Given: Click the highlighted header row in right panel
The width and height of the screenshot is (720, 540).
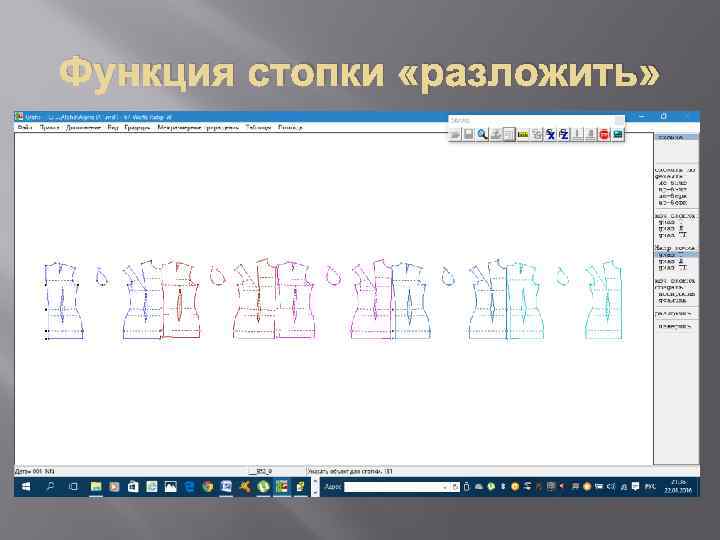Looking at the screenshot, I should [x=676, y=137].
